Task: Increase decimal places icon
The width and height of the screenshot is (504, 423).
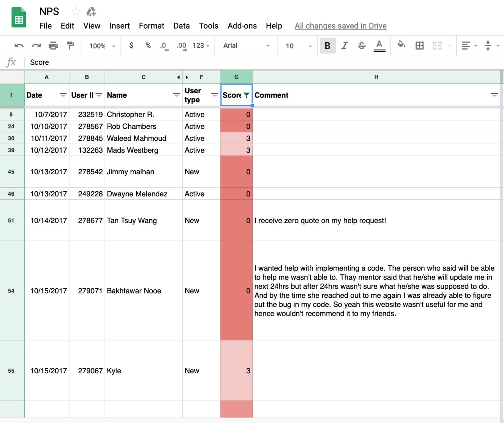Action: pyautogui.click(x=182, y=46)
